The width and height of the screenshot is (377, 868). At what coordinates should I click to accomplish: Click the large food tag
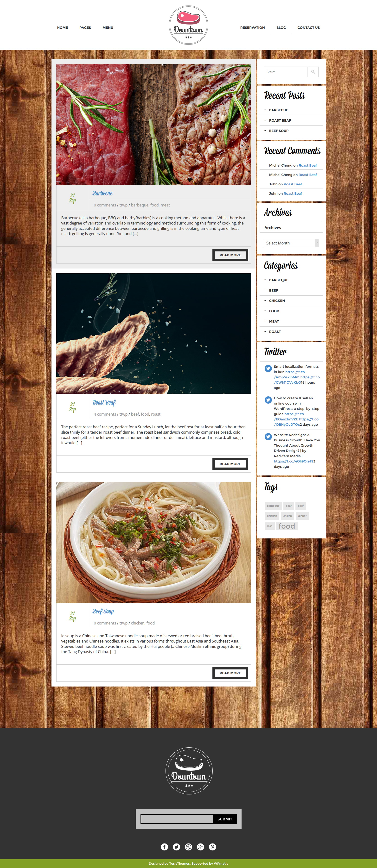click(287, 526)
